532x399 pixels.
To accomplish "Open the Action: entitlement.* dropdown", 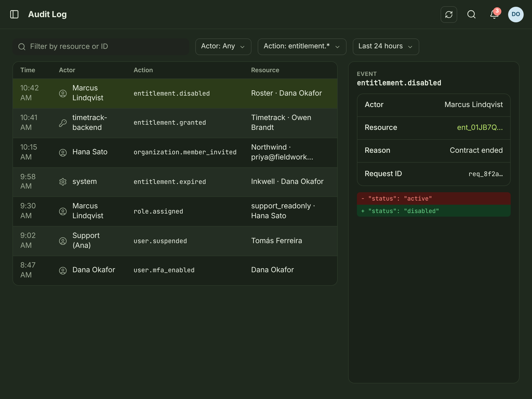I will pos(302,47).
